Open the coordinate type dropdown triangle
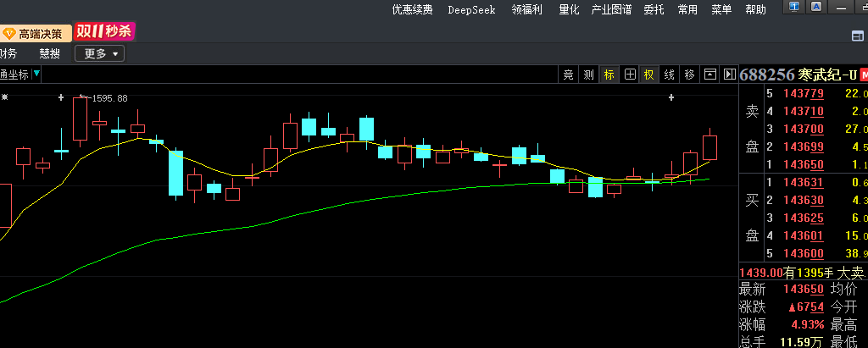 (36, 75)
